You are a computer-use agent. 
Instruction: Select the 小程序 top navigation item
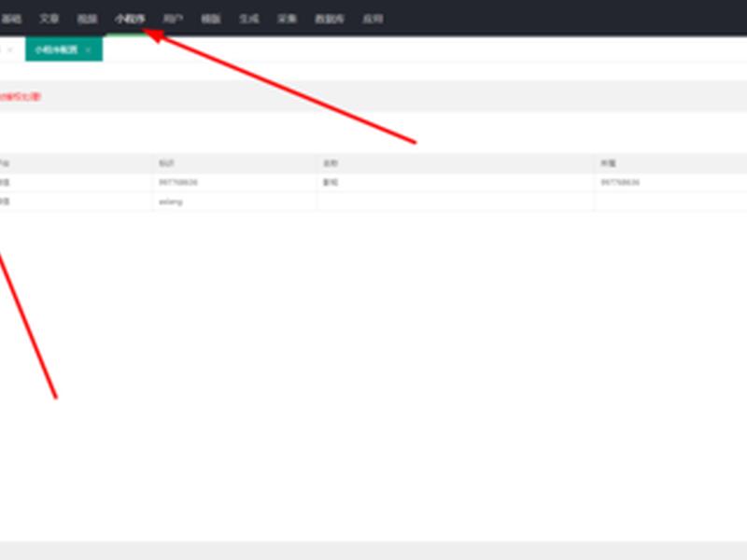[x=130, y=19]
